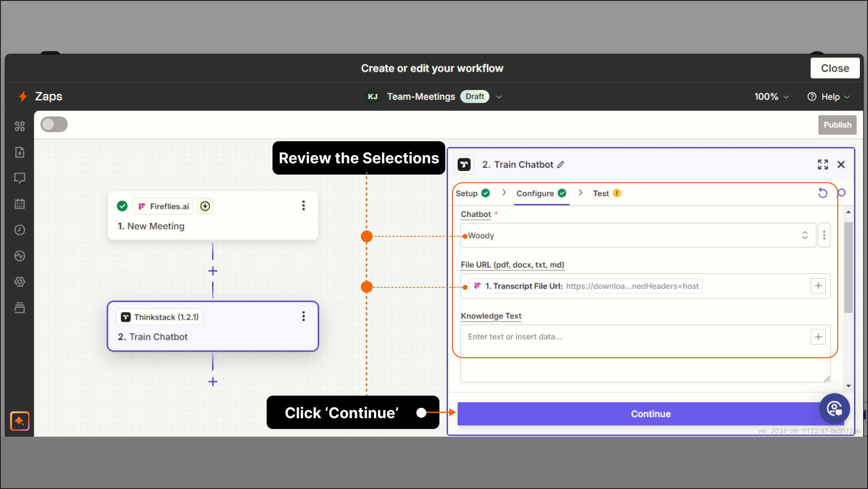Launch the AI sparkle assistant icon

click(x=19, y=421)
